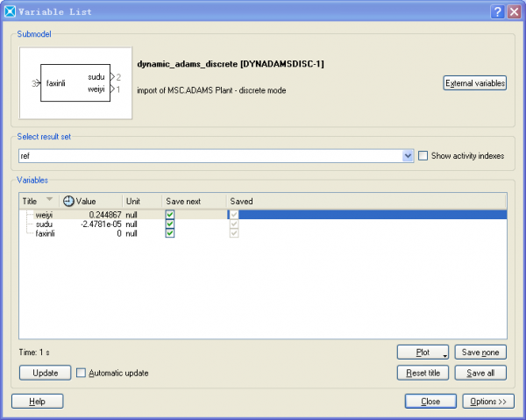Click the Save all button

click(481, 373)
